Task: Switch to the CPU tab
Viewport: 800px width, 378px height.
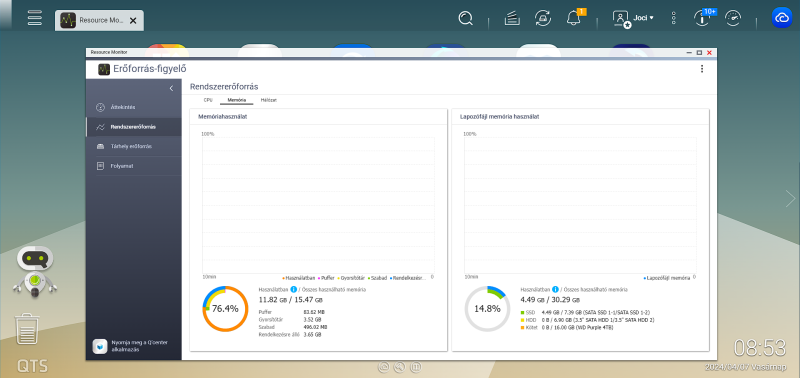Action: 208,100
